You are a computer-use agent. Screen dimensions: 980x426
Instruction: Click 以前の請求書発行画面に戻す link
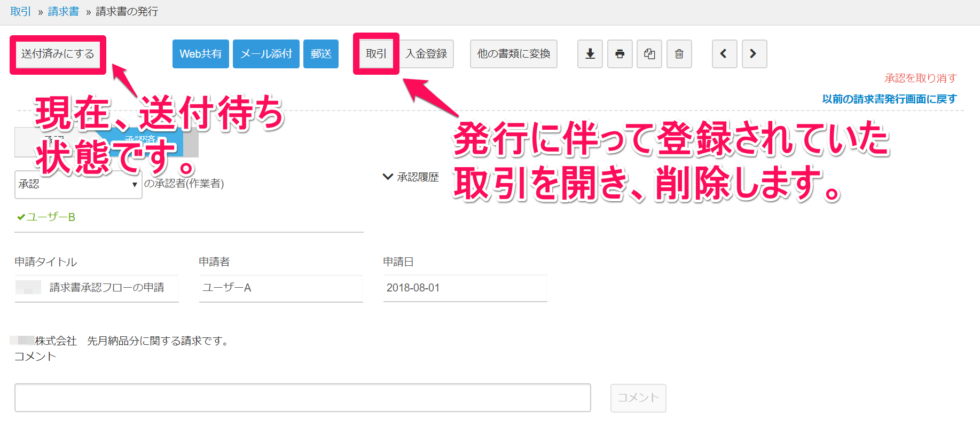[889, 99]
